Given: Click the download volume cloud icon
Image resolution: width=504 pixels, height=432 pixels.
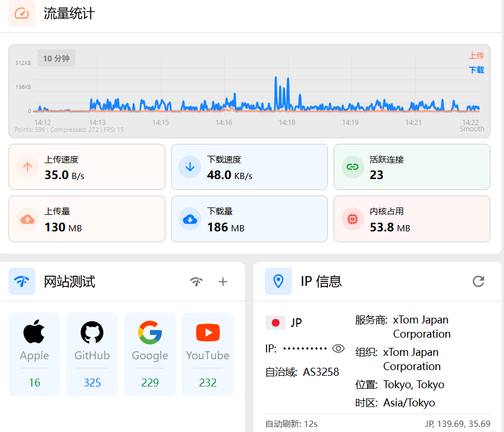Looking at the screenshot, I should point(190,219).
